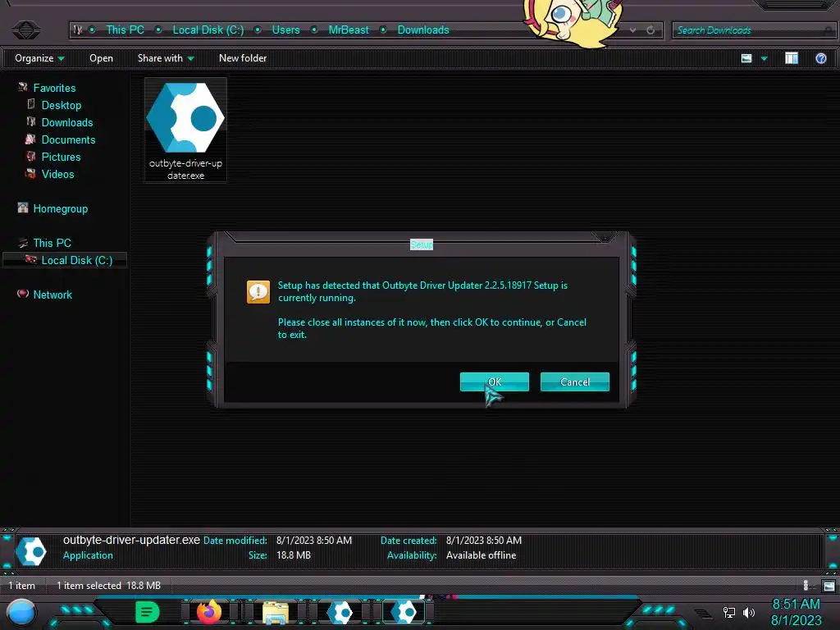Open the green notes app on taskbar
The image size is (840, 630).
pos(147,612)
